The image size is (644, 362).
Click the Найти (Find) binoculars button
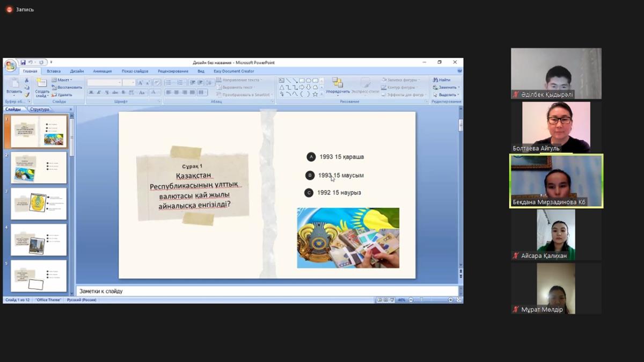pyautogui.click(x=442, y=80)
